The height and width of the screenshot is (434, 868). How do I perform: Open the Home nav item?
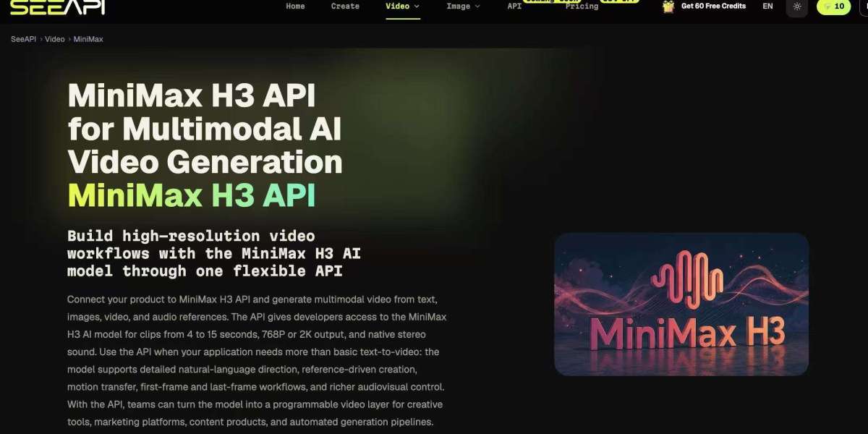tap(295, 6)
